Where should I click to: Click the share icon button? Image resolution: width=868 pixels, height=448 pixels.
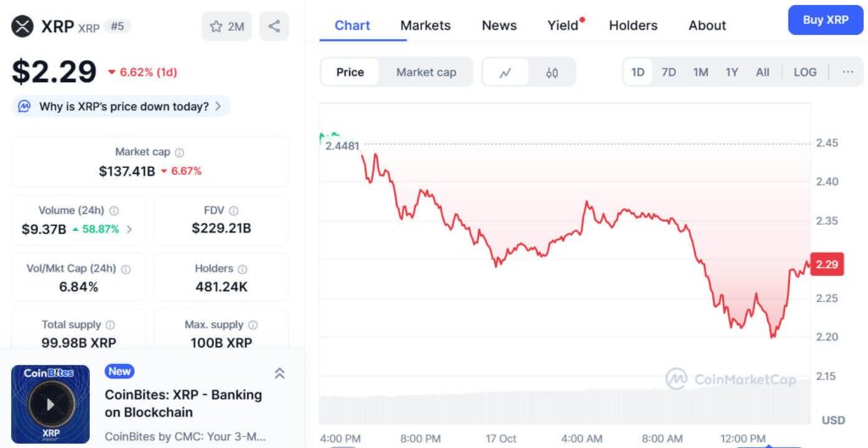point(274,26)
